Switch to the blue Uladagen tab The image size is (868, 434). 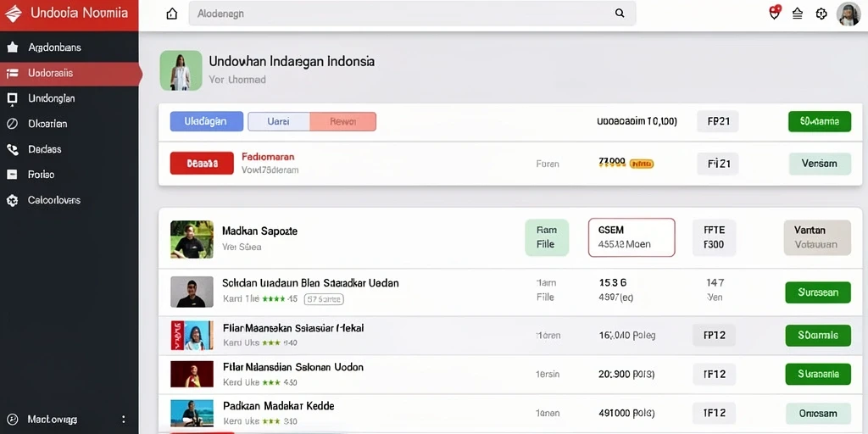tap(207, 121)
